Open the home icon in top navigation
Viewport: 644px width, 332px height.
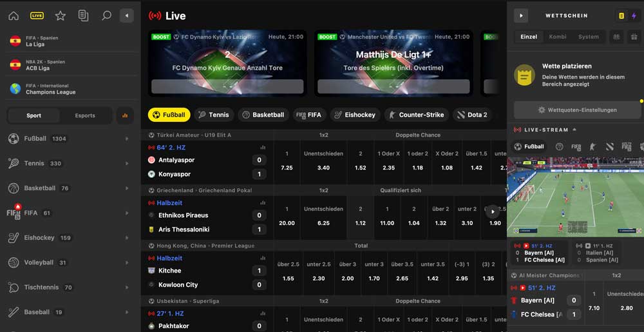14,15
